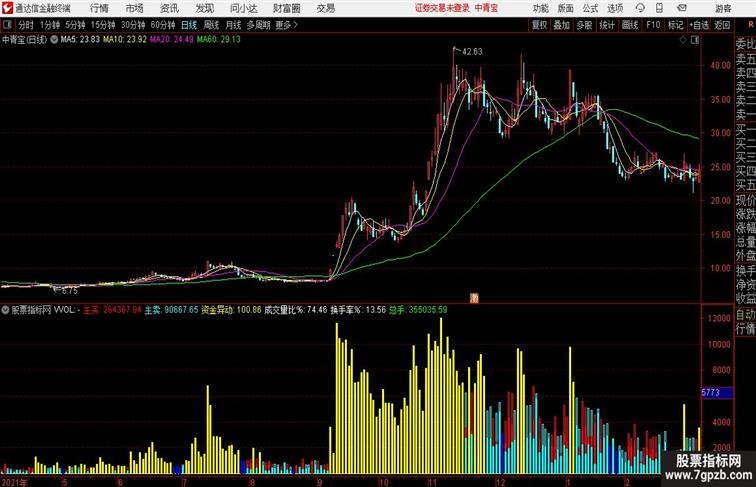Click the diamond icon above the chart

point(683,40)
